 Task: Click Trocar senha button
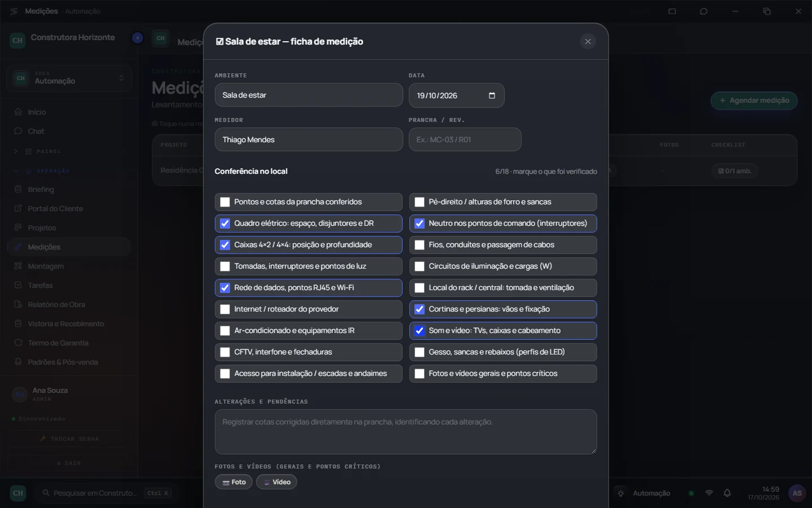[69, 439]
